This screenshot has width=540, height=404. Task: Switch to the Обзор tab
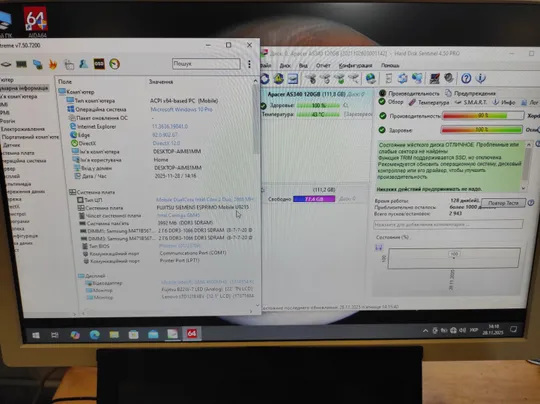391,102
